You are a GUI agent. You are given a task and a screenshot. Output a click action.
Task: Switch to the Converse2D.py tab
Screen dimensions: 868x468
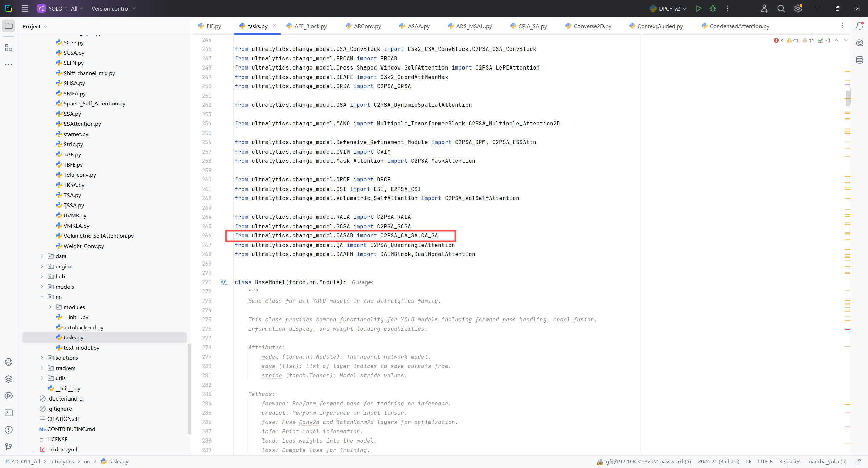pos(592,26)
